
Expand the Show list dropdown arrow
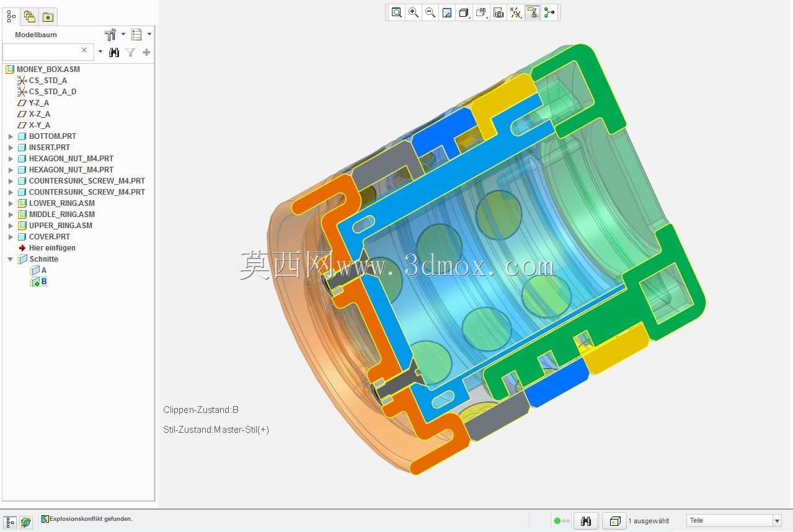tap(149, 35)
